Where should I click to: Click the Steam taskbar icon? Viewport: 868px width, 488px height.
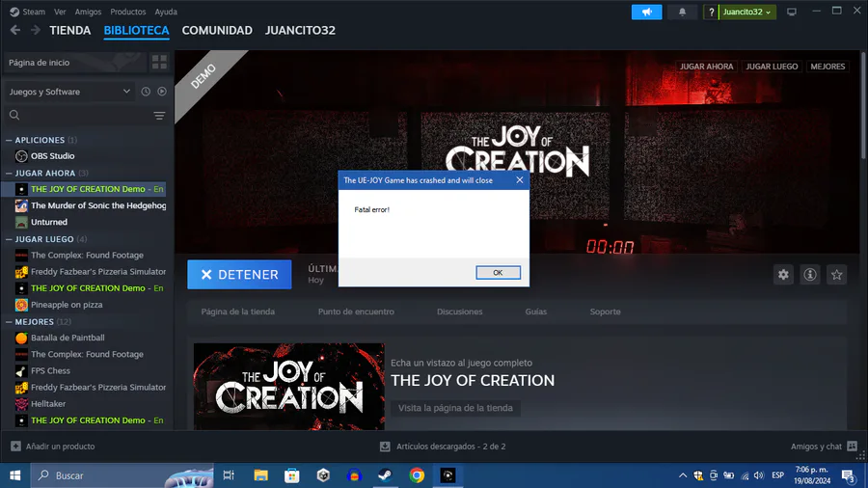385,475
